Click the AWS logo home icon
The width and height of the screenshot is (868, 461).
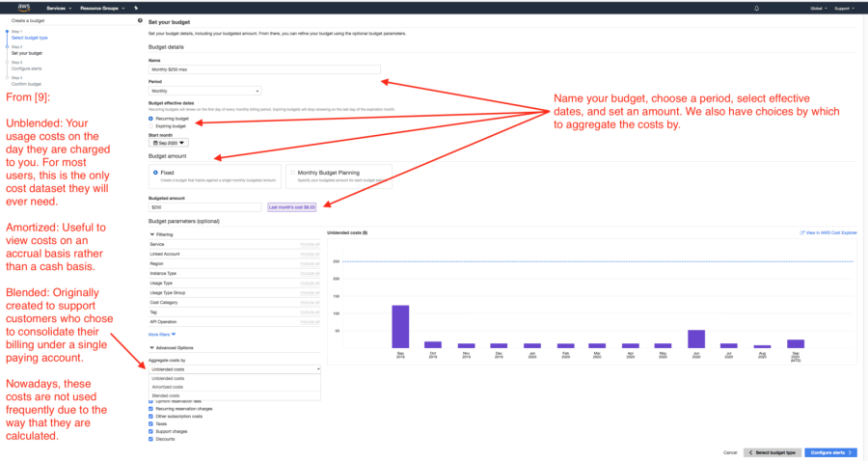coord(24,8)
